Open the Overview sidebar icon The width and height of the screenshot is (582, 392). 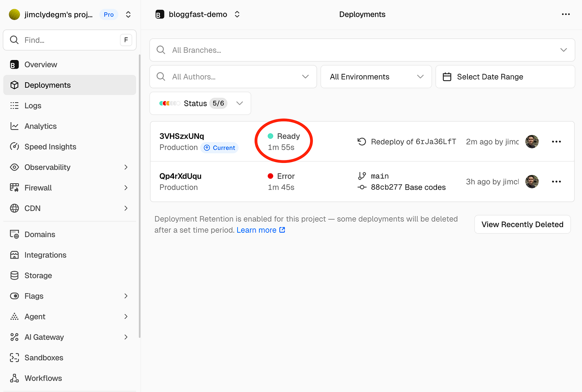(14, 65)
